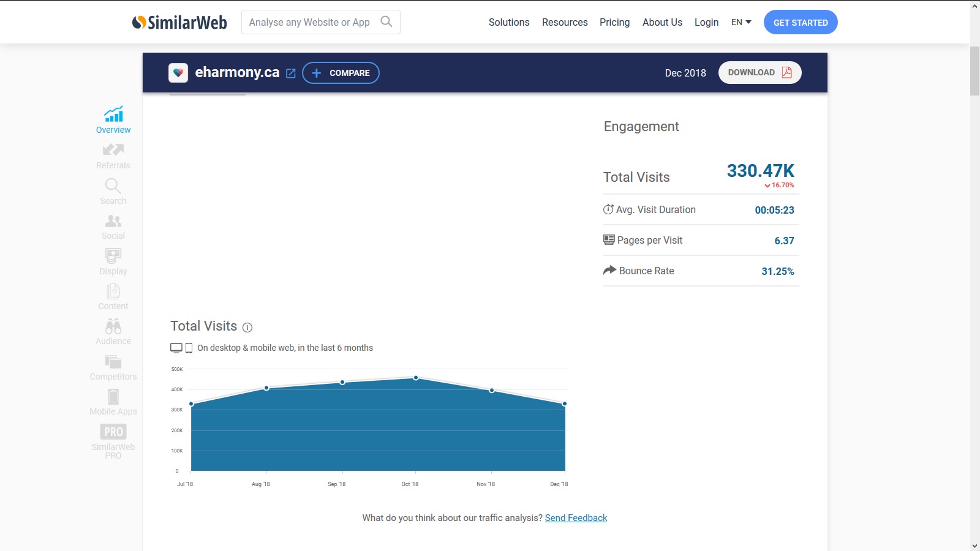Click the 16.70% decrease indicator
980x551 pixels.
click(779, 185)
